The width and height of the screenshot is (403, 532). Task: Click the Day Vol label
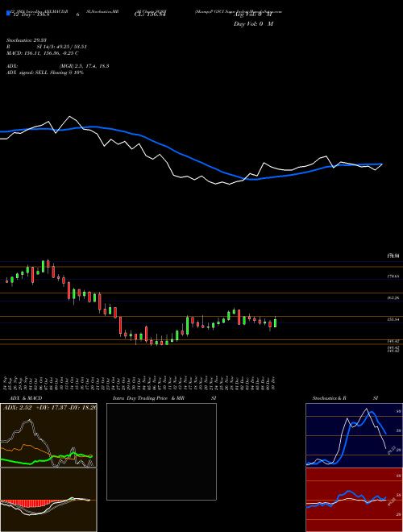253,23
